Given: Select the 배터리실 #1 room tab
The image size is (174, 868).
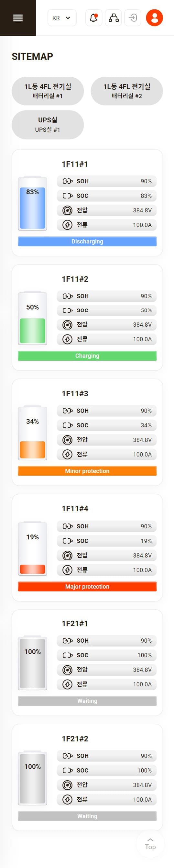Looking at the screenshot, I should pyautogui.click(x=48, y=91).
